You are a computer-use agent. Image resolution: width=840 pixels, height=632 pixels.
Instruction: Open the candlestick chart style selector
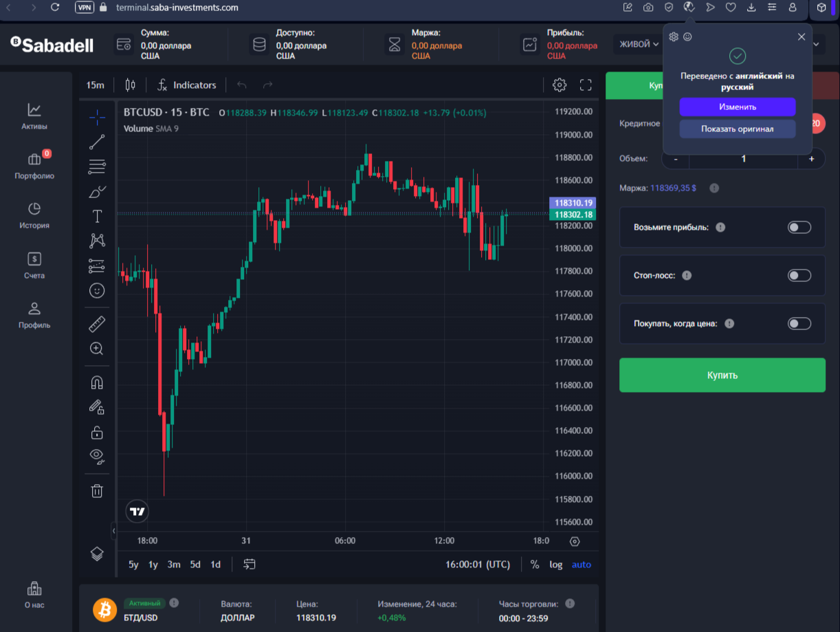pyautogui.click(x=131, y=85)
